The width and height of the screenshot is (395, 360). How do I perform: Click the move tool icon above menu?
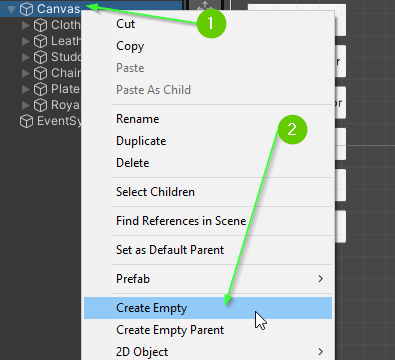click(205, 5)
